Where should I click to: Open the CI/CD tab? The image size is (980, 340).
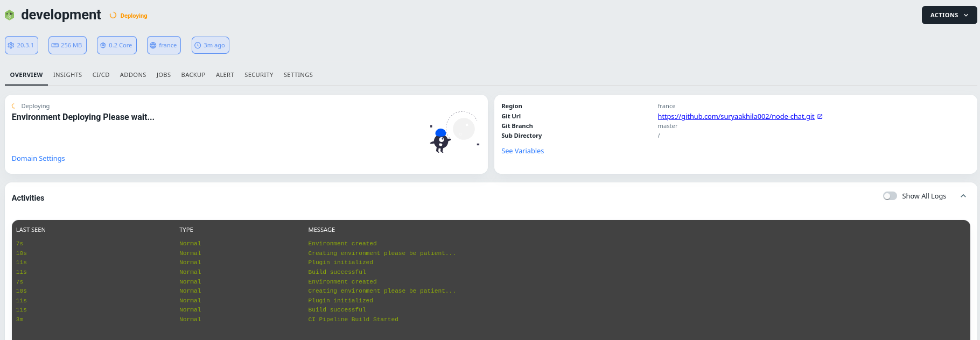[101, 75]
